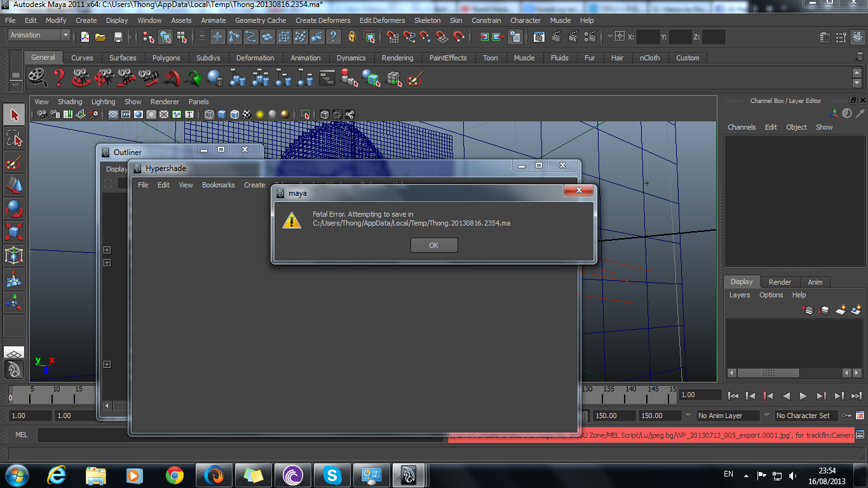Screen dimensions: 868x488
Task: Click the play forwards button
Action: pyautogui.click(x=803, y=396)
